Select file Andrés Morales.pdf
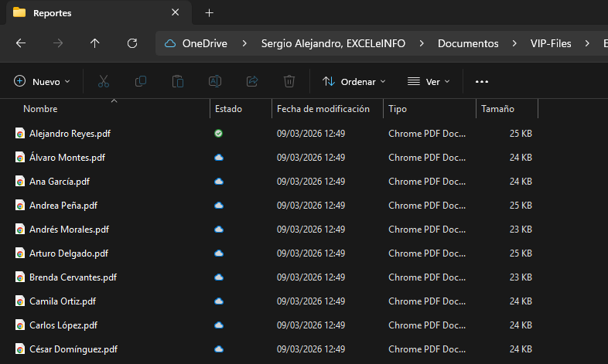 tap(69, 230)
